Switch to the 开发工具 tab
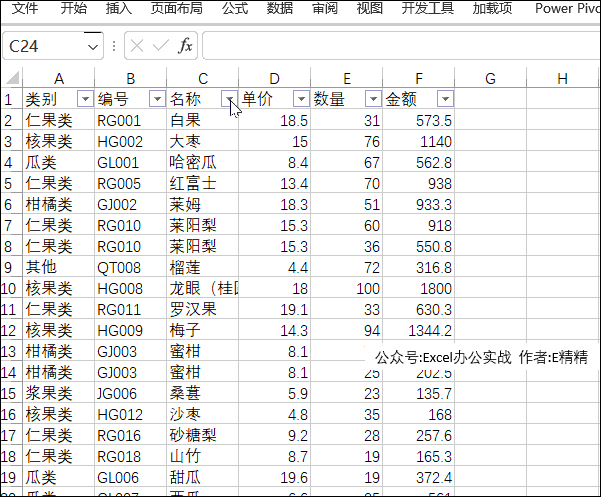601x497 pixels. point(427,8)
